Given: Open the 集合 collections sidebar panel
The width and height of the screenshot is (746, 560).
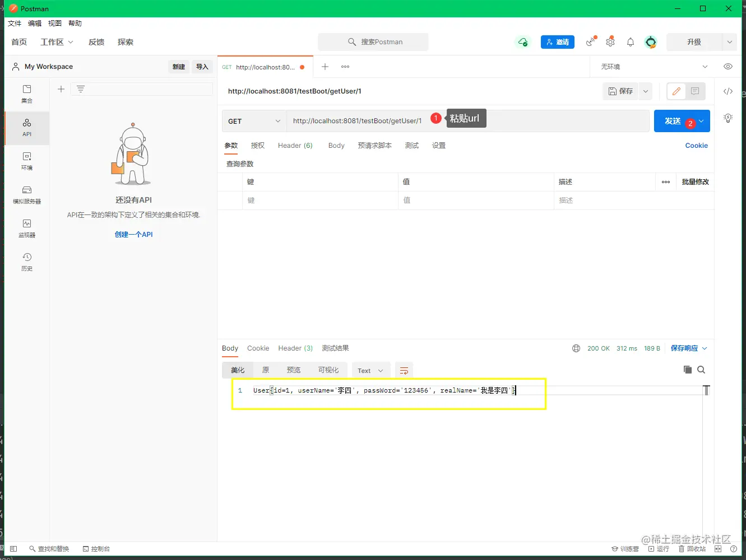Looking at the screenshot, I should (x=27, y=94).
